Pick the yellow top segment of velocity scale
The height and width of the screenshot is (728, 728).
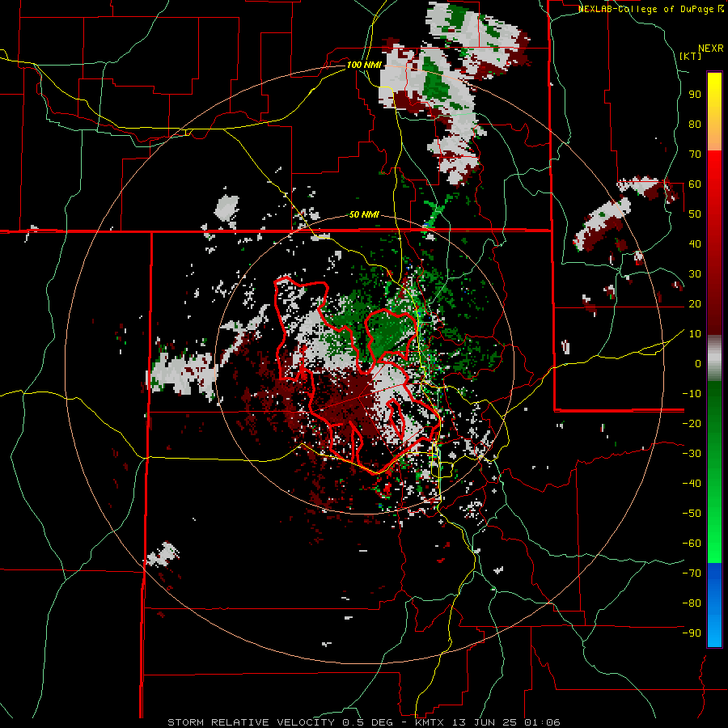click(x=714, y=112)
